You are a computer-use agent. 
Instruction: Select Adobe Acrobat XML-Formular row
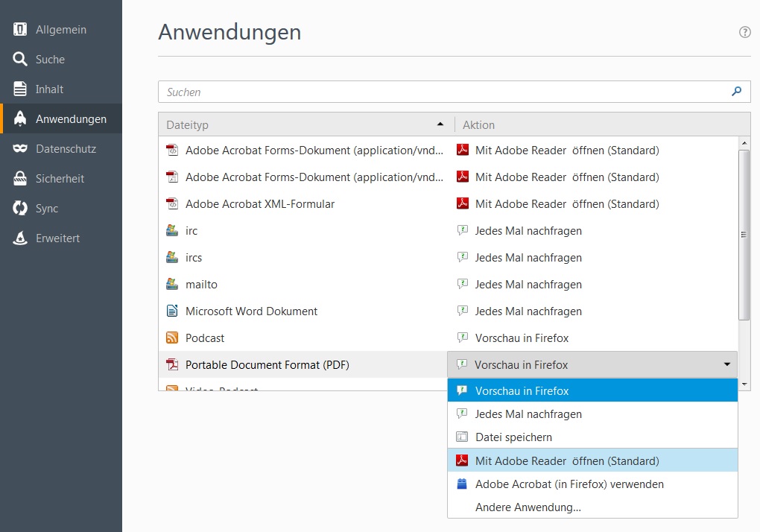pyautogui.click(x=448, y=204)
